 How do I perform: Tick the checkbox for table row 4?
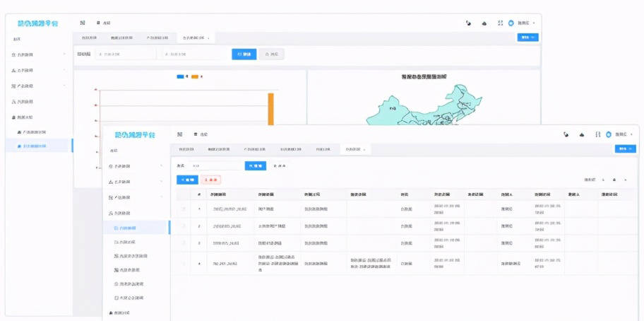point(185,264)
